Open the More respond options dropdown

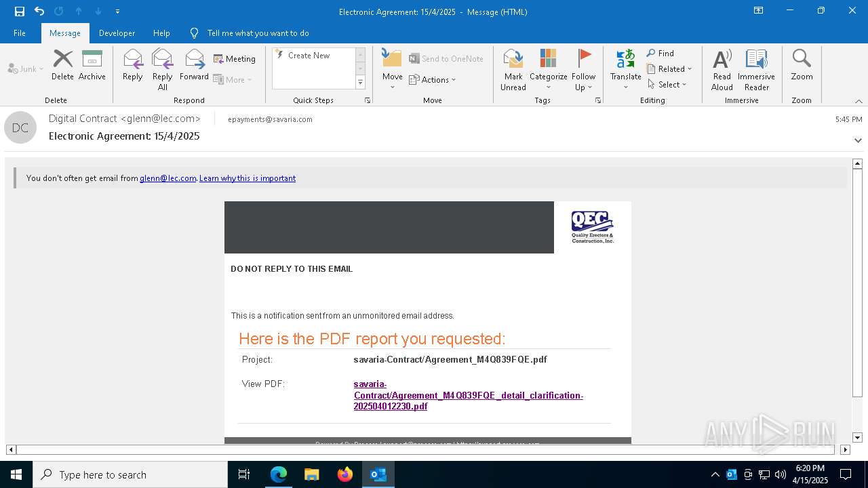233,79
